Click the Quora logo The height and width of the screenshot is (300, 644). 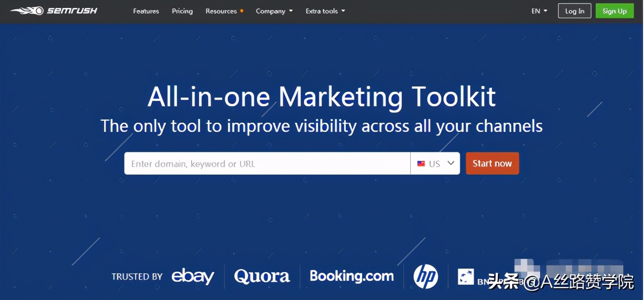[x=262, y=276]
